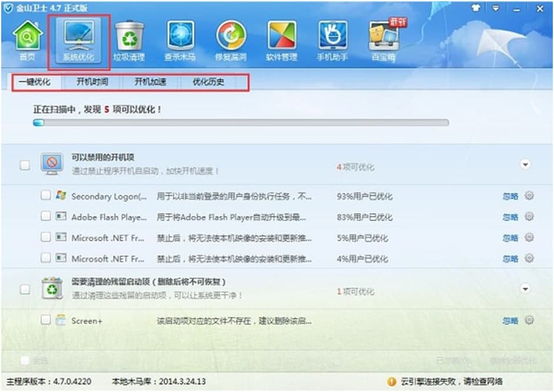554x392 pixels.
Task: Click the cloud engine warning icon in status bar
Action: (x=392, y=381)
